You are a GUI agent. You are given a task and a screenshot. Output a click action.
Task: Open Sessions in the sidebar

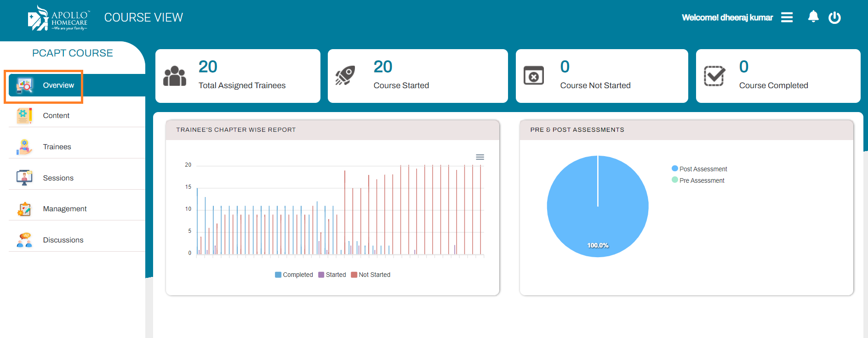click(x=77, y=178)
